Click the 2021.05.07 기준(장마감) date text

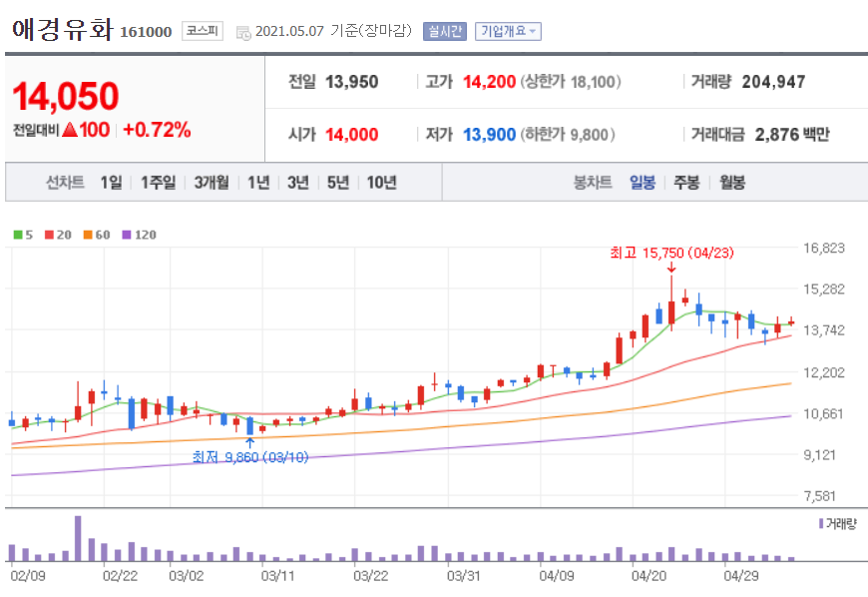[x=334, y=31]
